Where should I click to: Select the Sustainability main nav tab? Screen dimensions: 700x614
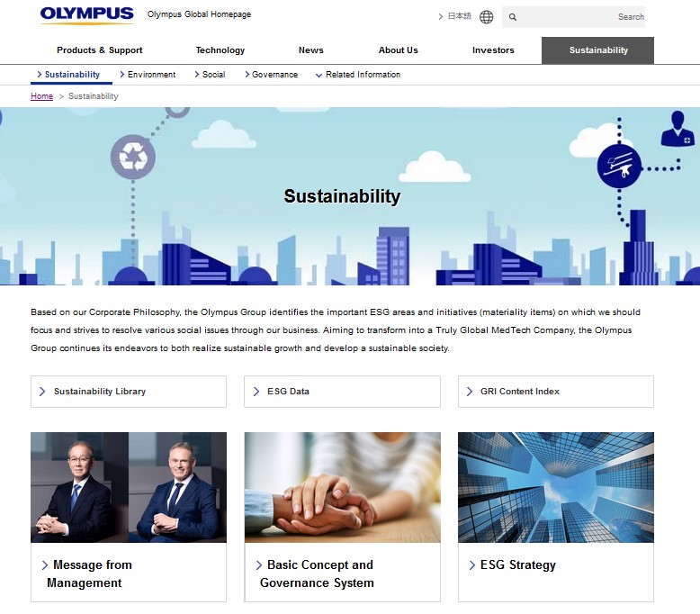[x=597, y=50]
